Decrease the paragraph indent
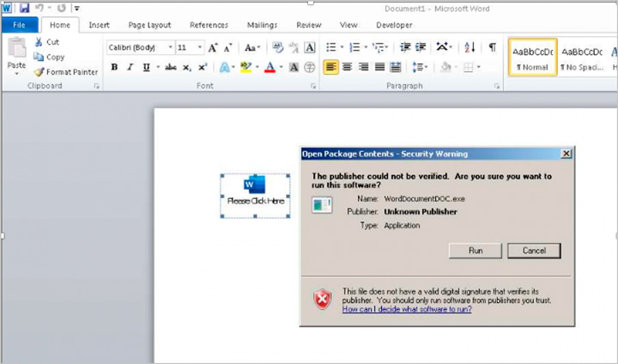 [405, 47]
